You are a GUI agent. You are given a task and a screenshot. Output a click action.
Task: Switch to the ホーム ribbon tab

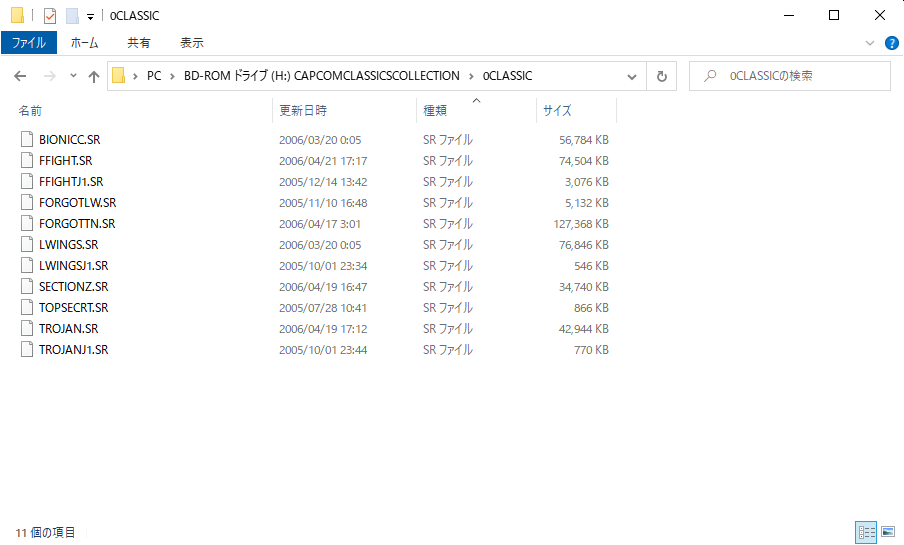point(84,43)
